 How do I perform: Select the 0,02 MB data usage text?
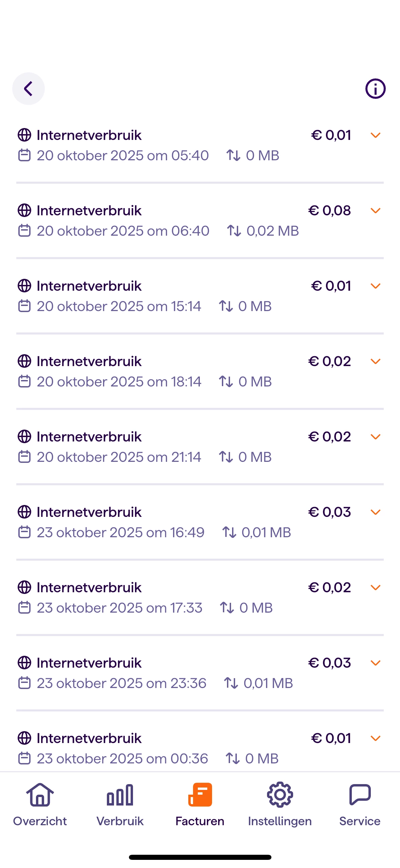(272, 231)
